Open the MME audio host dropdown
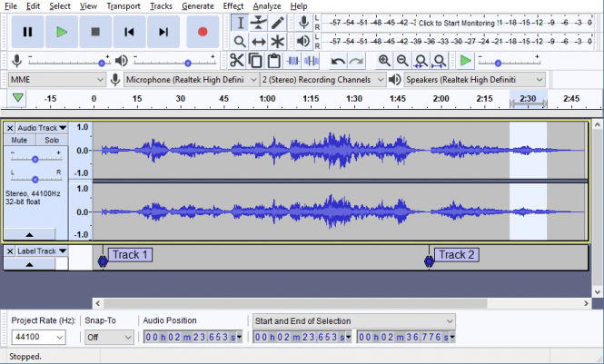Screen dimensions: 604x364 [x=56, y=80]
